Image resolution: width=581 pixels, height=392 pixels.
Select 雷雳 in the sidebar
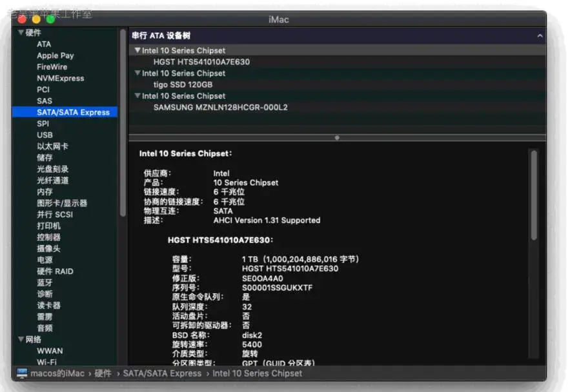[45, 317]
